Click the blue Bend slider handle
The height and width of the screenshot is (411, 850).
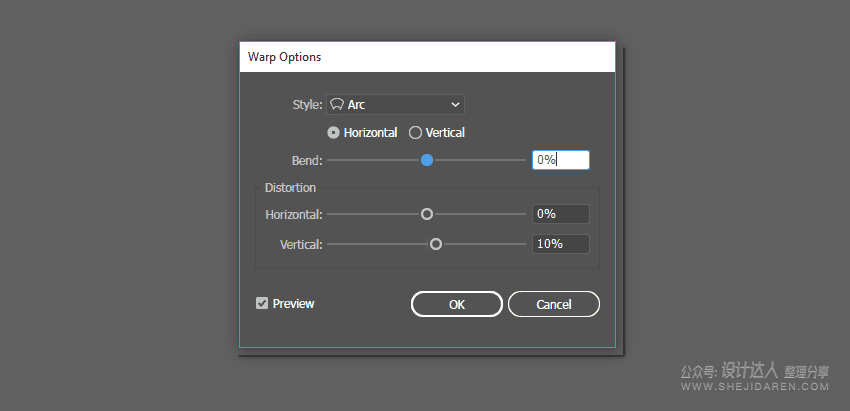[x=427, y=159]
